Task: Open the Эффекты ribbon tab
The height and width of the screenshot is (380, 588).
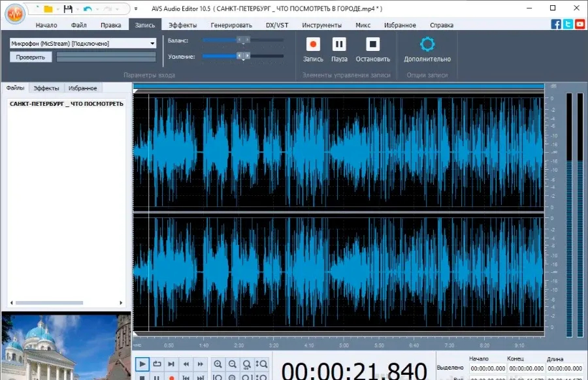Action: pos(183,25)
